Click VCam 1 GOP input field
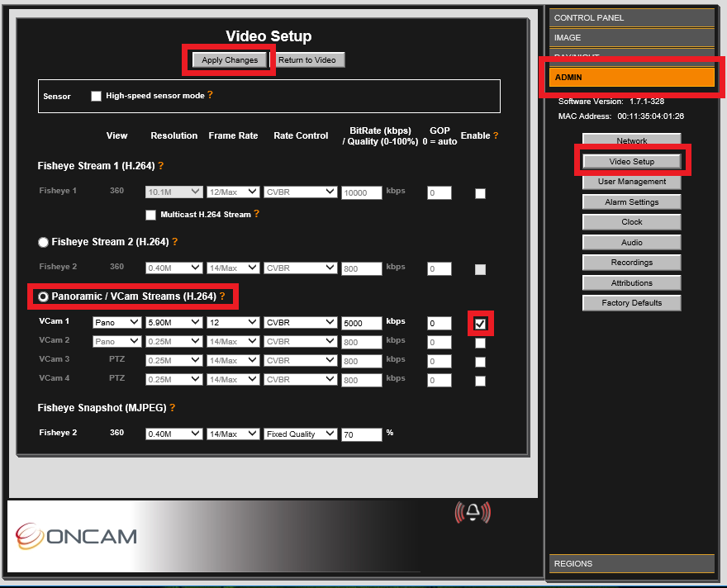727x588 pixels. [x=439, y=323]
